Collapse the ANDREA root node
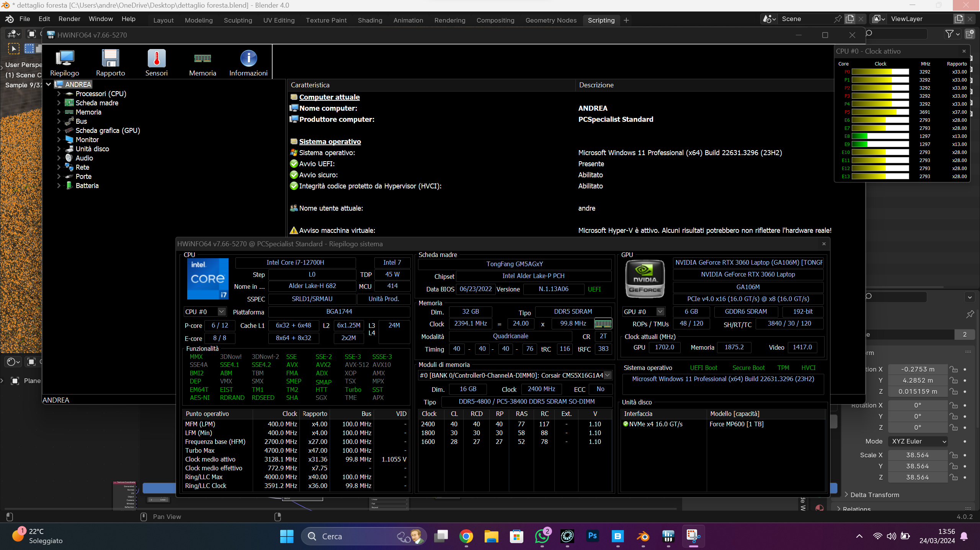Viewport: 980px width, 550px height. tap(49, 84)
